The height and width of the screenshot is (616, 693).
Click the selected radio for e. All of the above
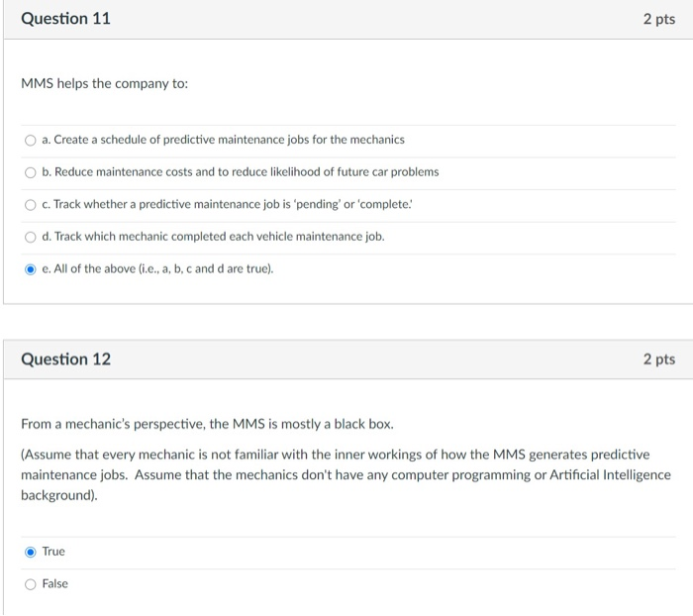pos(30,269)
